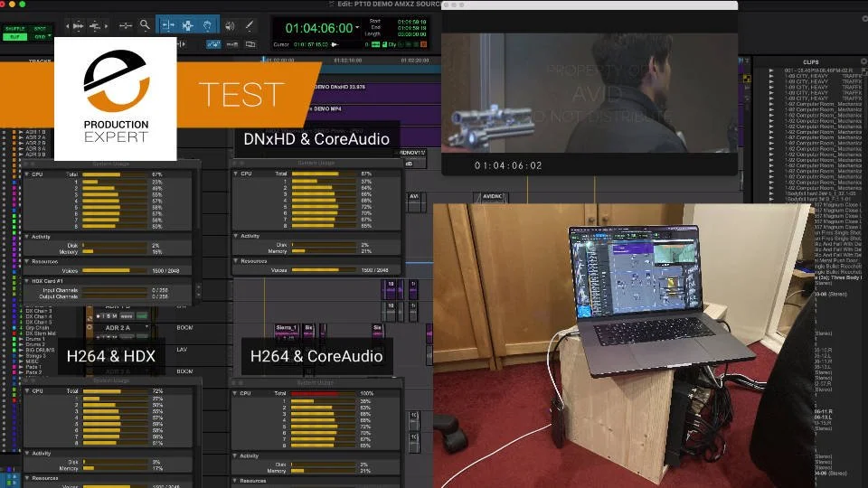Click the MIDI zoom icon
The height and width of the screenshot is (488, 868).
(95, 25)
